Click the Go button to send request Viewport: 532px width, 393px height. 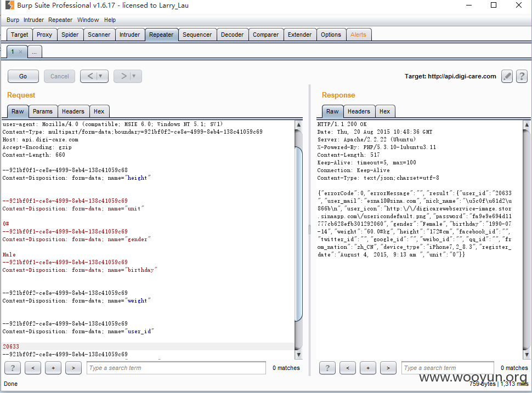[x=23, y=76]
